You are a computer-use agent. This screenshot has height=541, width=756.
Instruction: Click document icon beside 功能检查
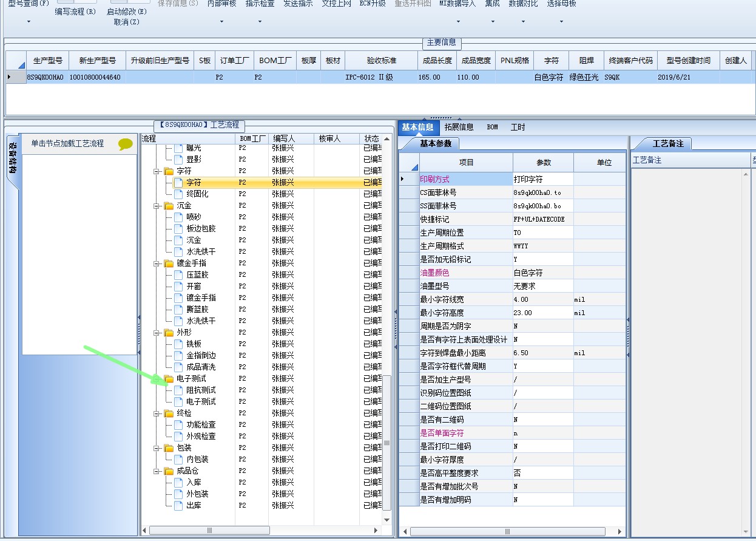tap(178, 424)
